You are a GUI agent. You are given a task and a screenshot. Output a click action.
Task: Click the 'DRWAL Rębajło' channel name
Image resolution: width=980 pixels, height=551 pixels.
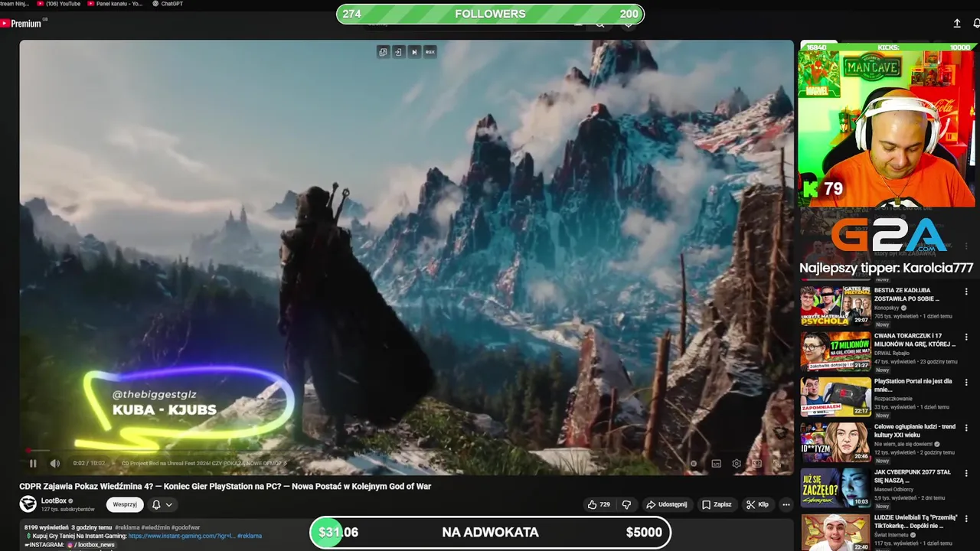pos(892,353)
